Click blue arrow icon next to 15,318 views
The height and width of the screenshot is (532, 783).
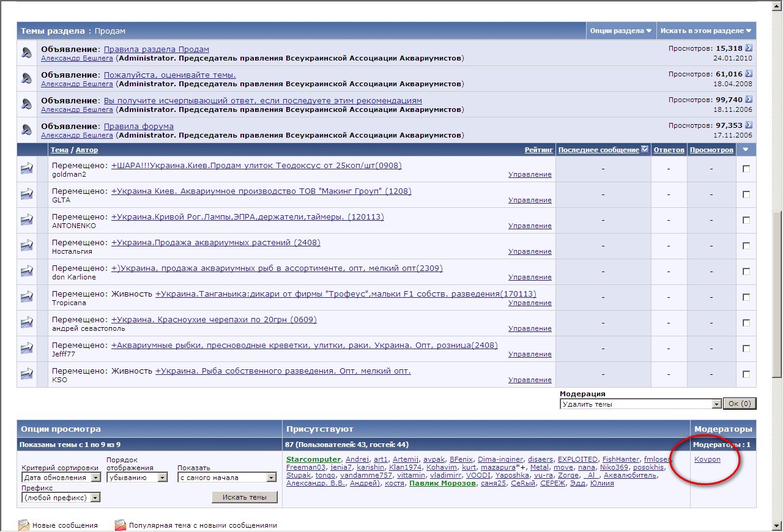coord(749,48)
